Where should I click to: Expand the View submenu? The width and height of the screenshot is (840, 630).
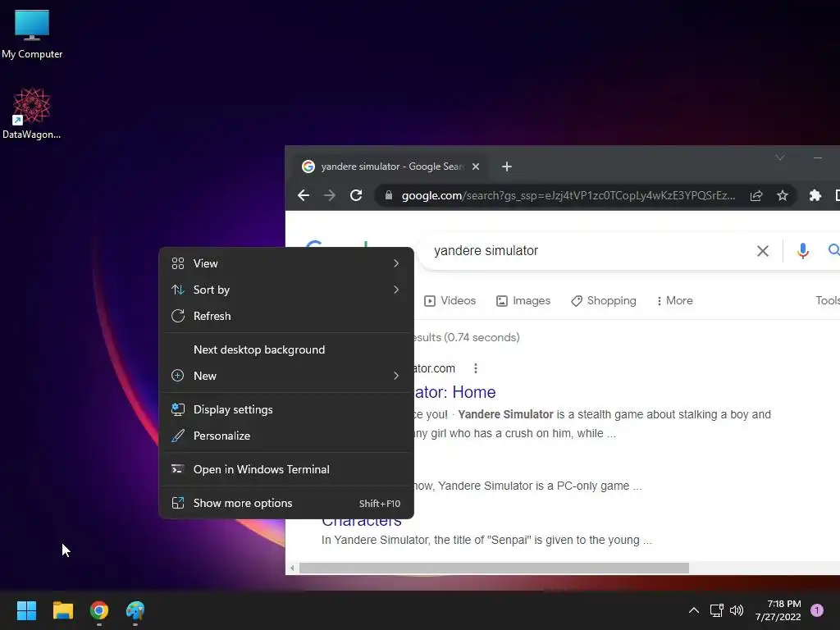[286, 263]
